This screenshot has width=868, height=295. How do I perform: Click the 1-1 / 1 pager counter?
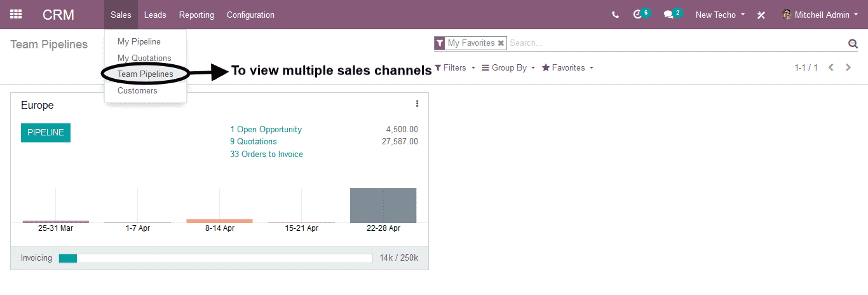pyautogui.click(x=806, y=67)
